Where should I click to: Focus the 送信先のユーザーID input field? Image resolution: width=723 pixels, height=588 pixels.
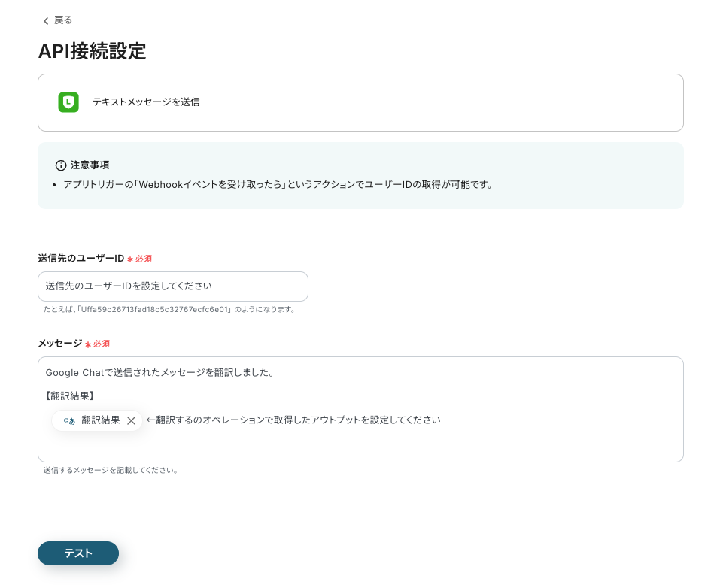pyautogui.click(x=173, y=286)
